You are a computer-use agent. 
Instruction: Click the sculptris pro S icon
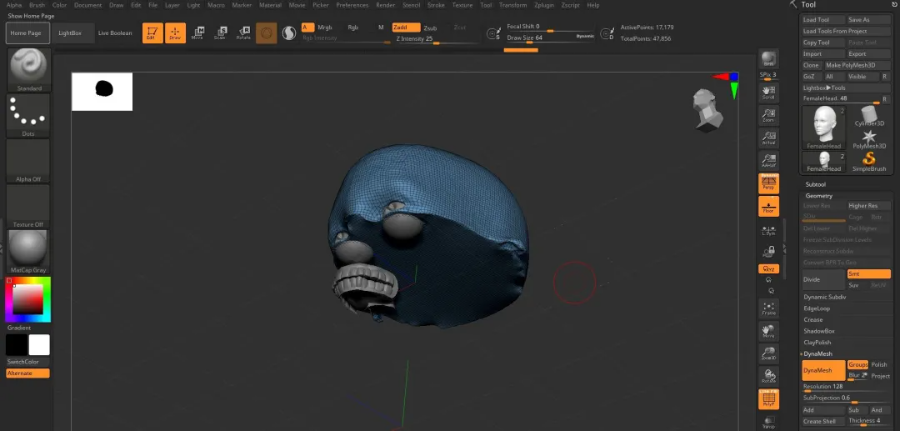pyautogui.click(x=289, y=33)
